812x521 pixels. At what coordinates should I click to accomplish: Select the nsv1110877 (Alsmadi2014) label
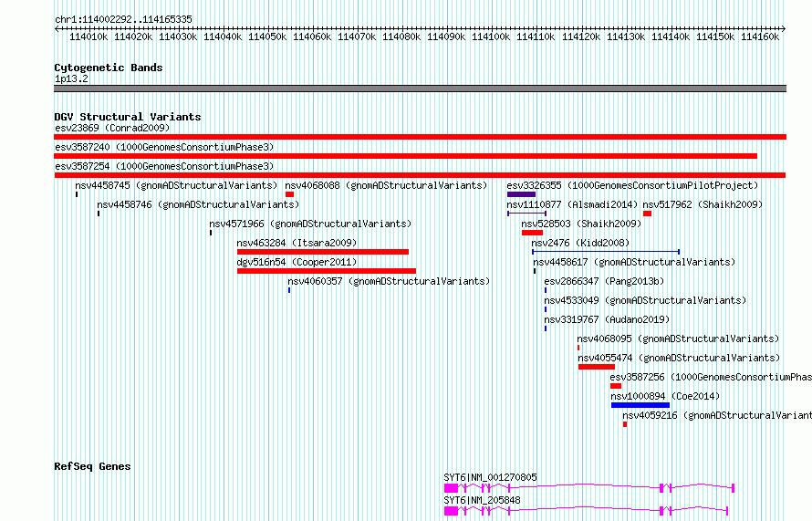(x=572, y=204)
